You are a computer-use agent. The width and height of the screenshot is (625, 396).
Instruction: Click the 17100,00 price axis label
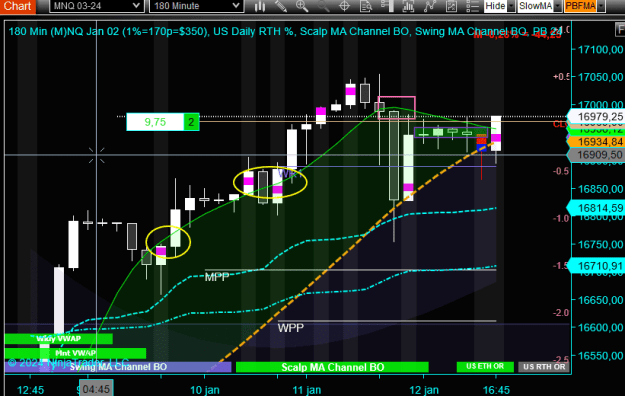pyautogui.click(x=600, y=49)
